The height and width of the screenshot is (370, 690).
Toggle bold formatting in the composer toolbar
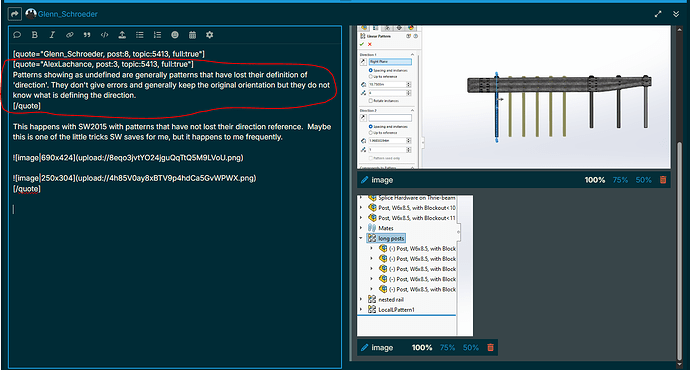35,35
